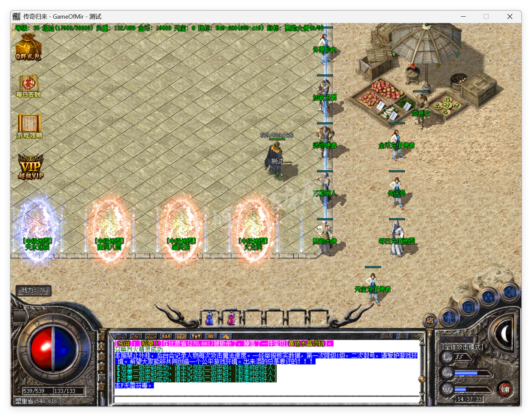This screenshot has width=532, height=417.
Task: Click the ranking board toolbar icon
Action: [211, 336]
